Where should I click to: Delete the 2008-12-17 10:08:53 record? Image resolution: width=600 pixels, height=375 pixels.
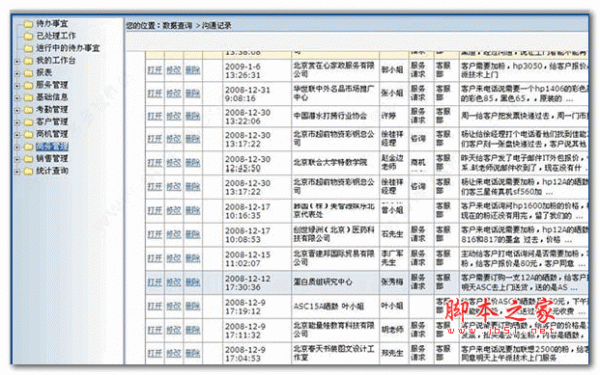pos(193,235)
